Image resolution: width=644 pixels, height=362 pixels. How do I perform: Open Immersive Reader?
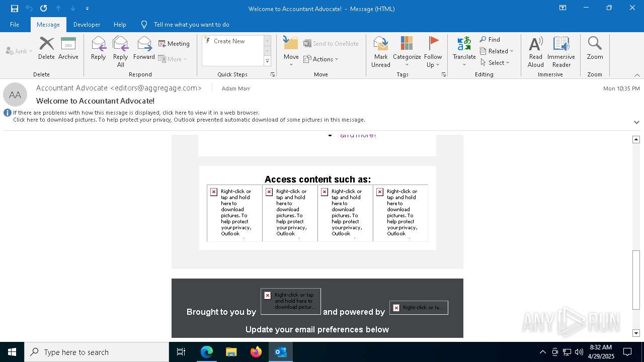[x=561, y=51]
